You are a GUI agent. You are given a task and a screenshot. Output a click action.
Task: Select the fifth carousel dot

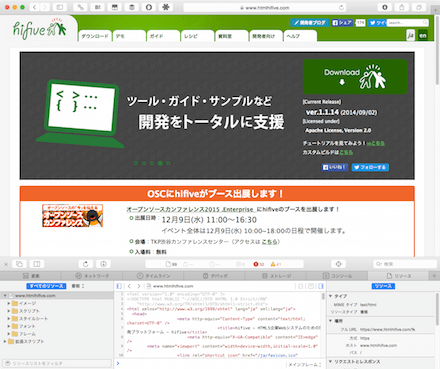point(168,163)
